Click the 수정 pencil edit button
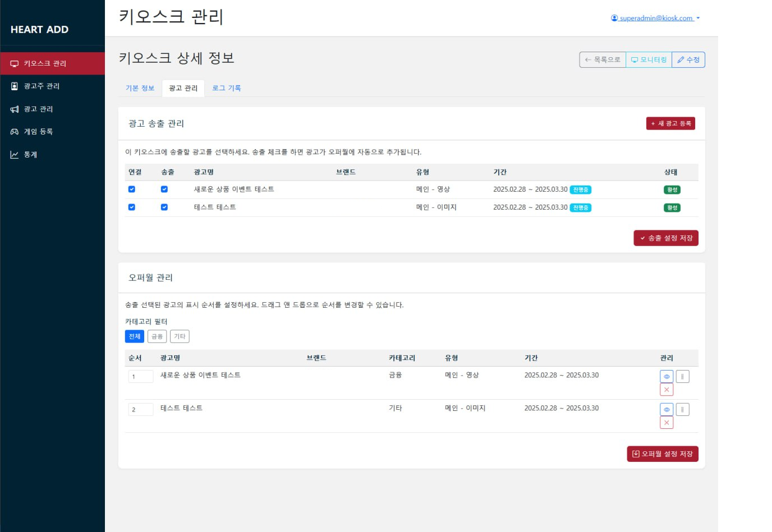The height and width of the screenshot is (532, 772). [x=688, y=59]
